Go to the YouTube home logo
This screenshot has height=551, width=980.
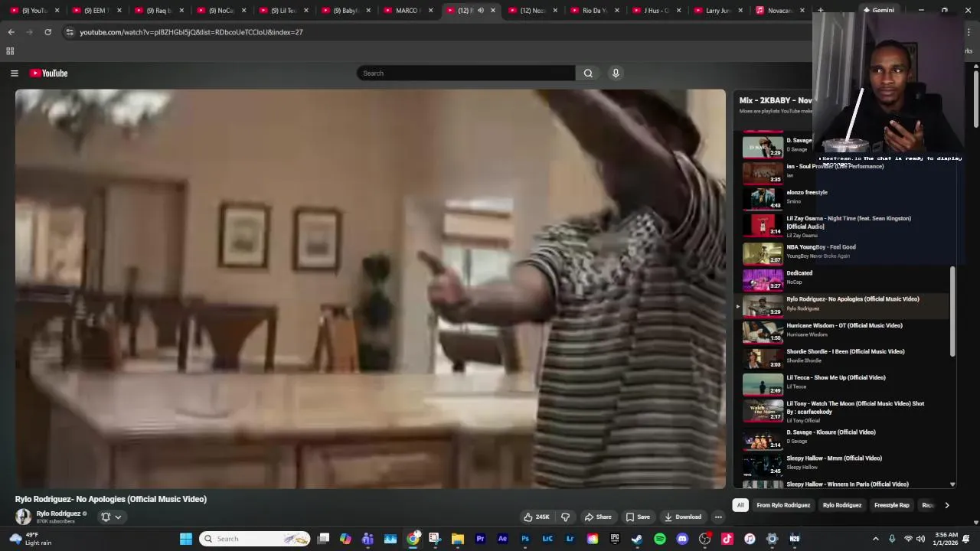[49, 73]
